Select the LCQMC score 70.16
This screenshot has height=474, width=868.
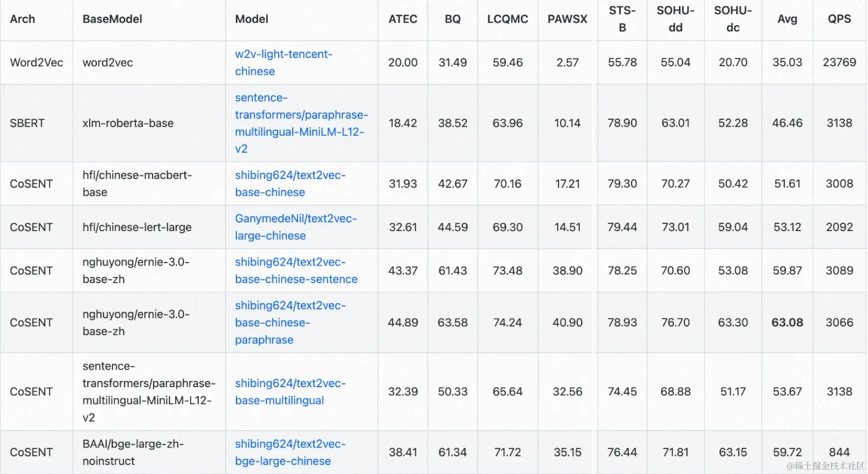click(508, 184)
